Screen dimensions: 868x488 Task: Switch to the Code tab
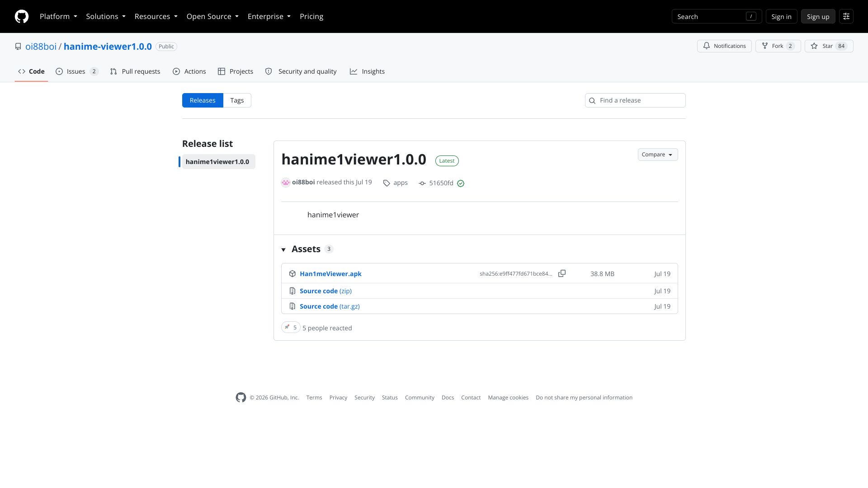[x=31, y=71]
